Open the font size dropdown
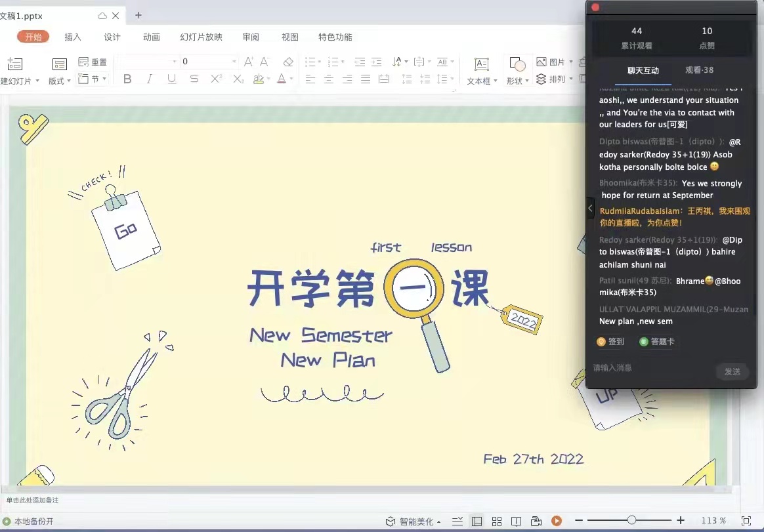Image resolution: width=764 pixels, height=532 pixels. [234, 62]
